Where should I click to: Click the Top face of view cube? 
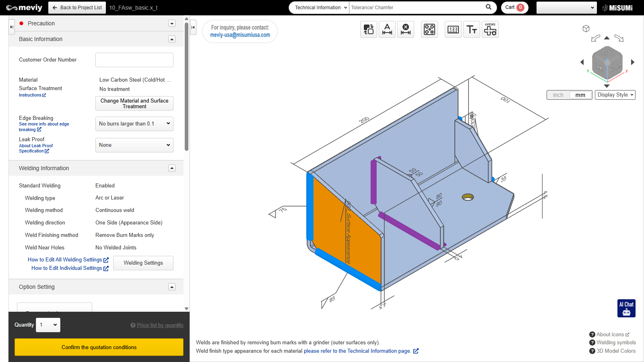[607, 53]
